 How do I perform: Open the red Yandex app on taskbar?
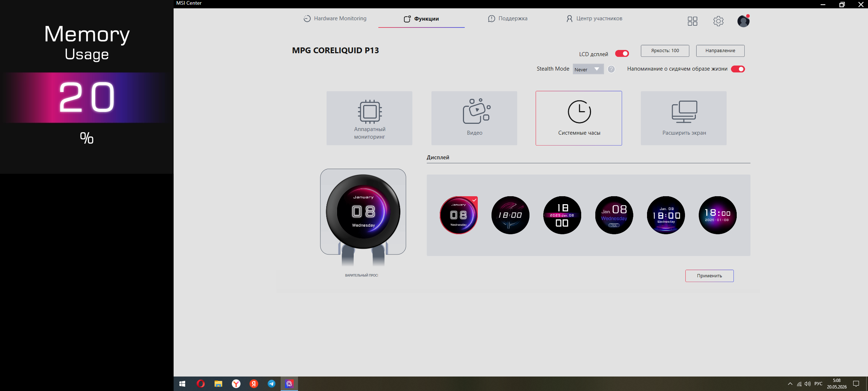click(x=254, y=384)
